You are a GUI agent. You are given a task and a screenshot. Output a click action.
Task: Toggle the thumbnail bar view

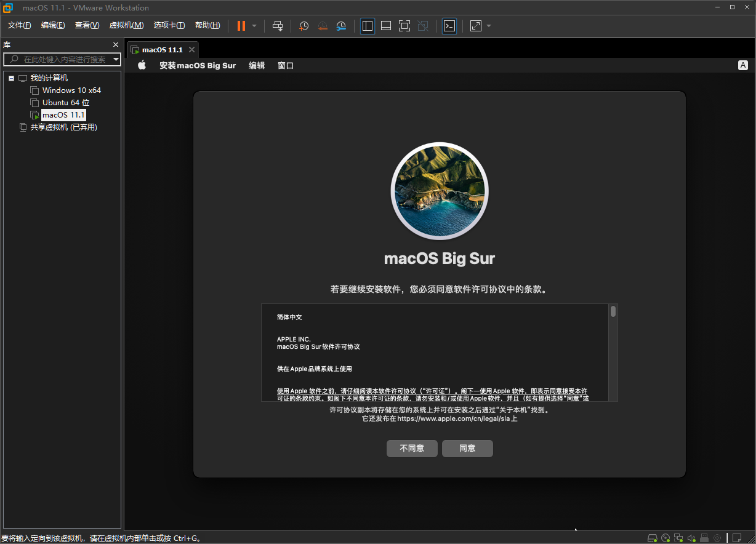point(386,26)
